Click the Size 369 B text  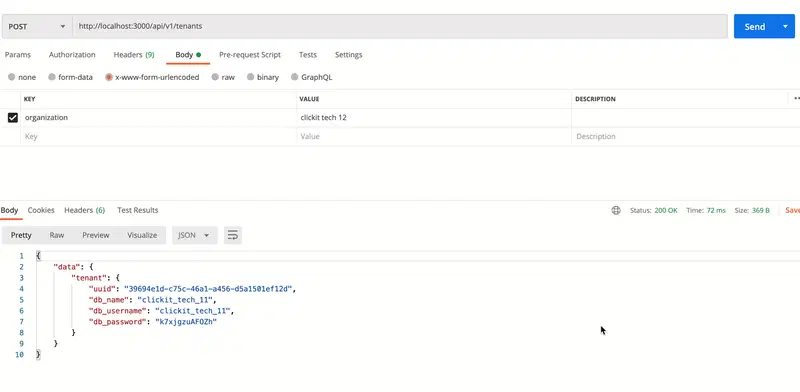point(752,210)
